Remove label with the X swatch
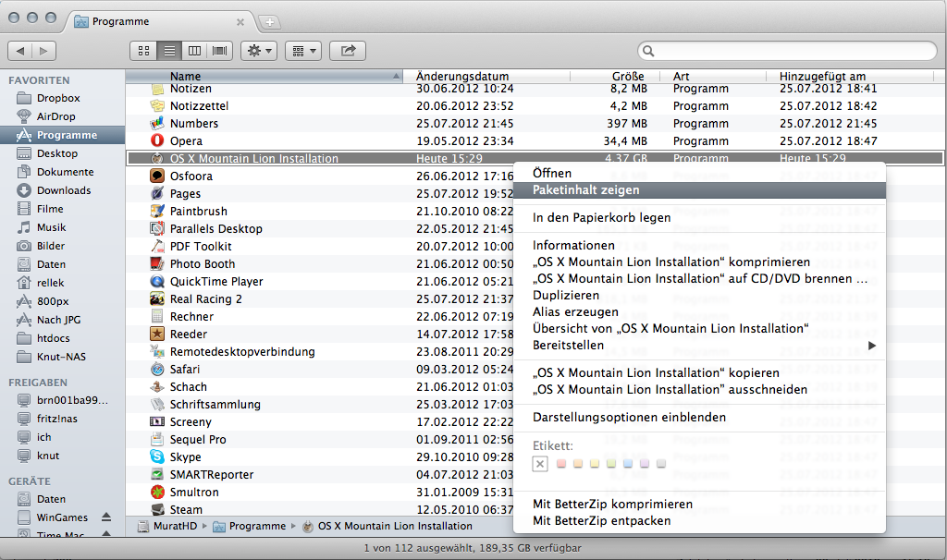The width and height of the screenshot is (947, 560). (x=540, y=464)
